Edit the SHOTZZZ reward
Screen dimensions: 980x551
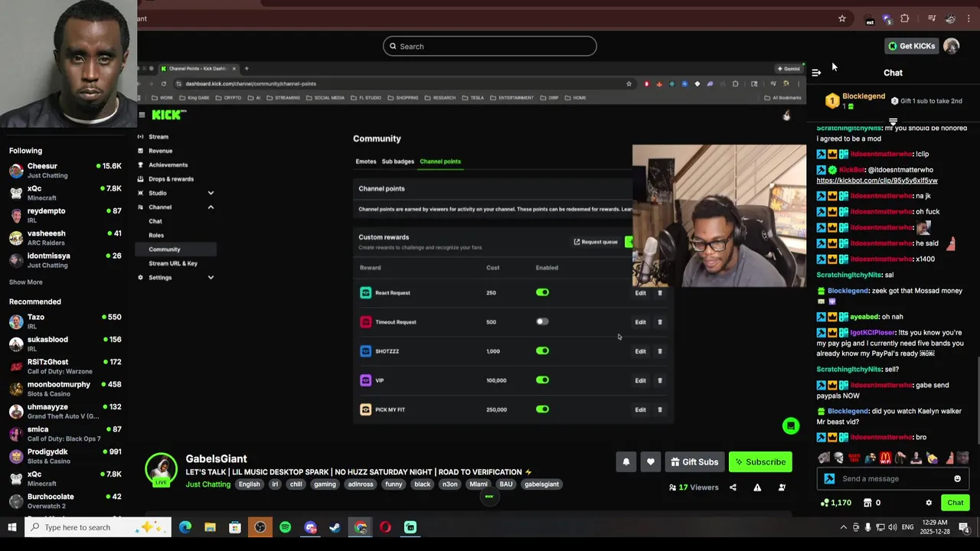point(640,351)
